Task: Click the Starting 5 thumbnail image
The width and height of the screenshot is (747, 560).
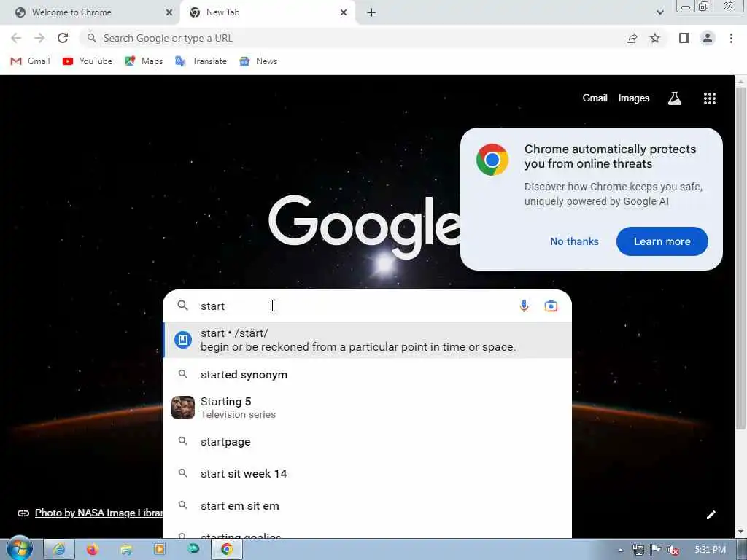Action: coord(183,408)
